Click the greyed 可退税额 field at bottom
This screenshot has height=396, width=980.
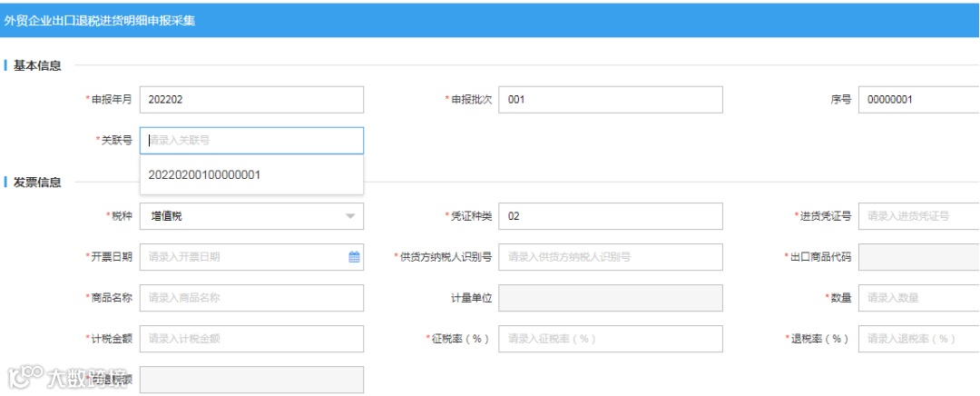click(252, 380)
